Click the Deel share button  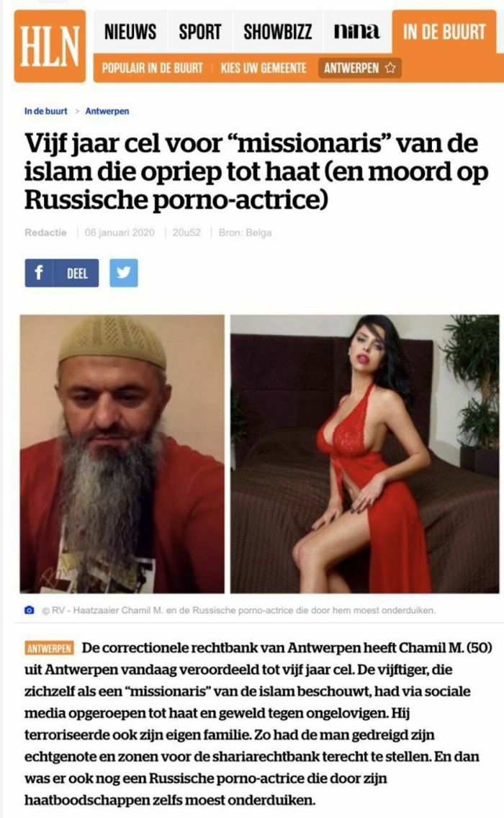[x=76, y=273]
